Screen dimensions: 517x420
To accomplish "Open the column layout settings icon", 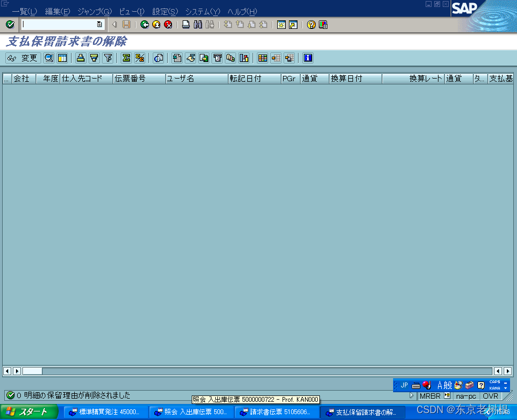I will [x=62, y=58].
